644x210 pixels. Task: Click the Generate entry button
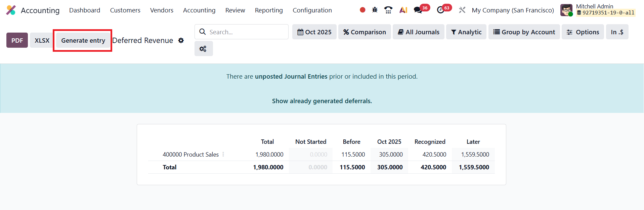[83, 41]
